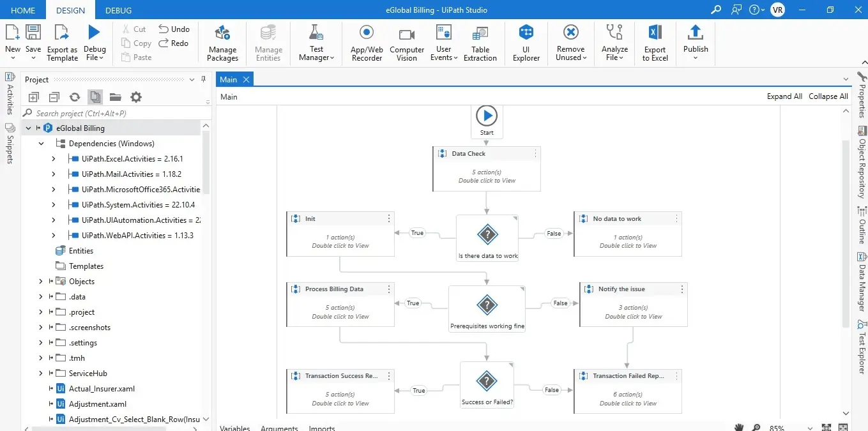
Task: Open the Data Manager panel
Action: (x=862, y=282)
